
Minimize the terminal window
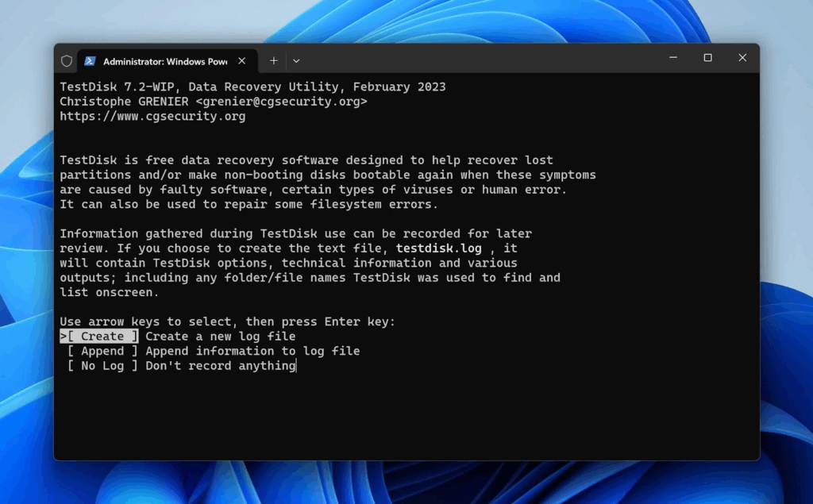tap(672, 58)
